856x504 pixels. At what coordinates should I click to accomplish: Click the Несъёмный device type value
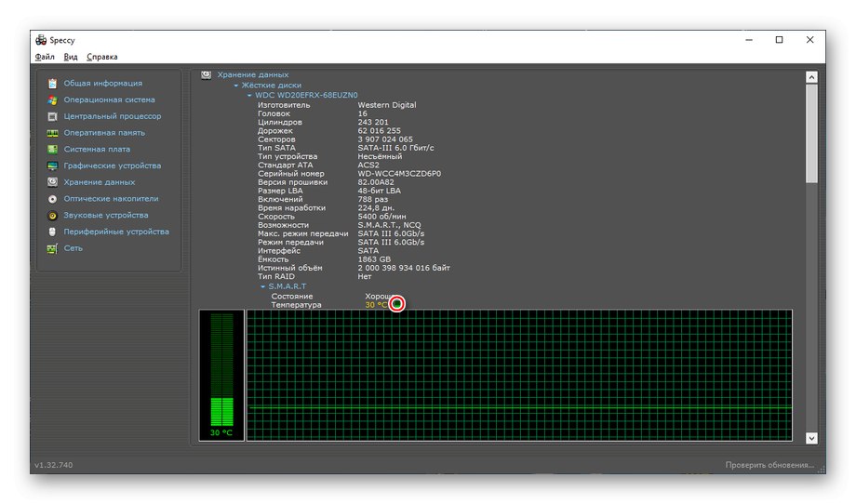[380, 156]
